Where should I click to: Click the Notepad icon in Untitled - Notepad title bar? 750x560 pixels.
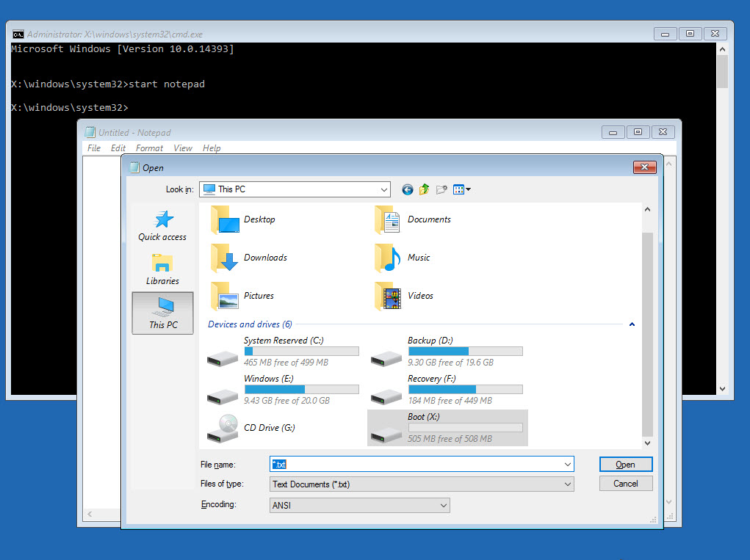[90, 132]
